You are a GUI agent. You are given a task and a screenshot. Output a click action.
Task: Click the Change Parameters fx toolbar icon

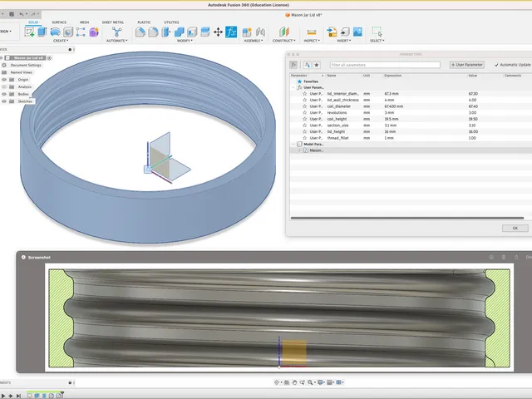click(231, 32)
